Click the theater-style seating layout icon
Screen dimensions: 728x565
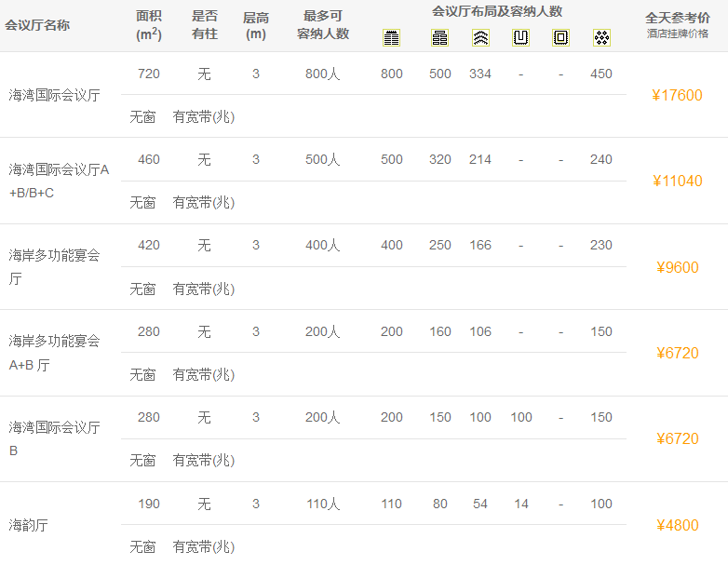[391, 37]
